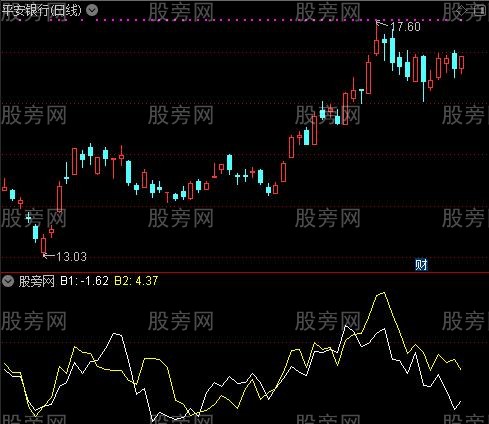The image size is (489, 424).
Task: Click the B1: -1.62 indicator value
Action: pos(84,281)
